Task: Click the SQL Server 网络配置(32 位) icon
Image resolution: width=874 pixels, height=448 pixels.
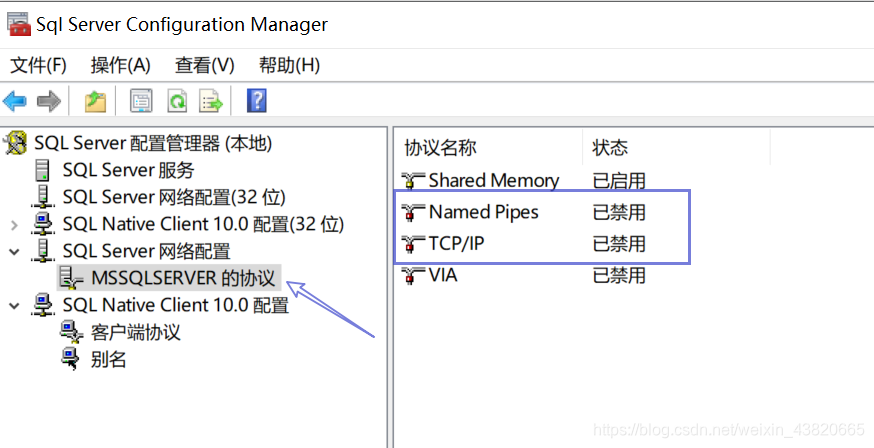Action: 43,197
